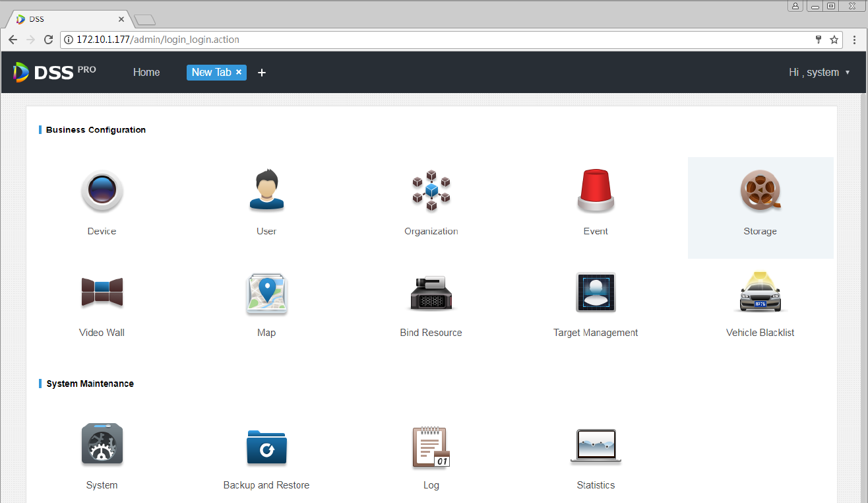The height and width of the screenshot is (503, 868).
Task: Open the Device configuration icon
Action: [x=102, y=191]
